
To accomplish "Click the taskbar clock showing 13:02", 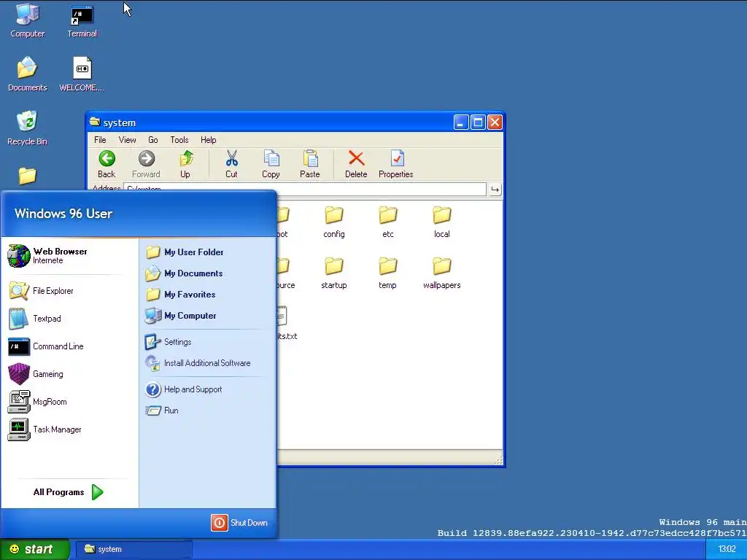I will pyautogui.click(x=727, y=549).
